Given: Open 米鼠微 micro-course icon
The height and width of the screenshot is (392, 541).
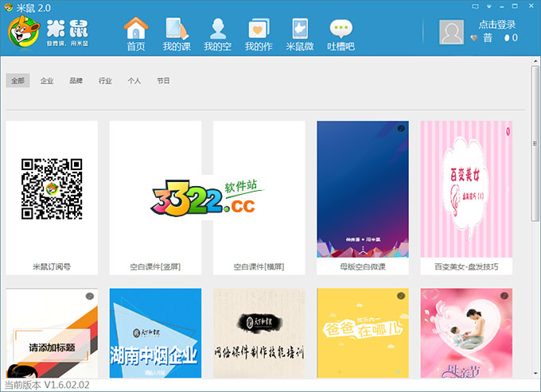Looking at the screenshot, I should click(301, 34).
